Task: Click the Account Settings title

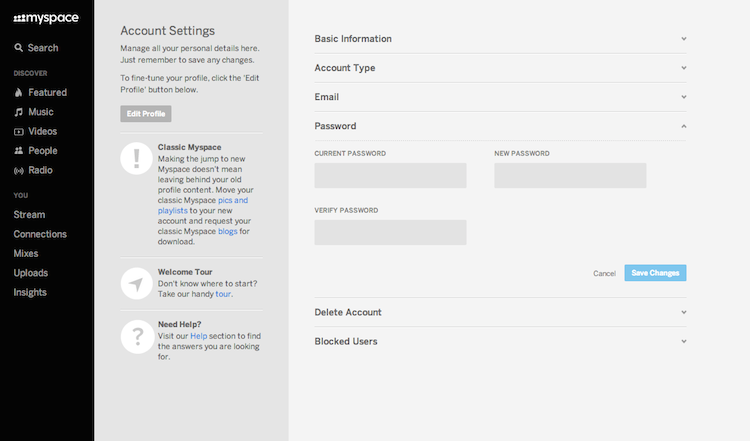Action: [x=167, y=31]
